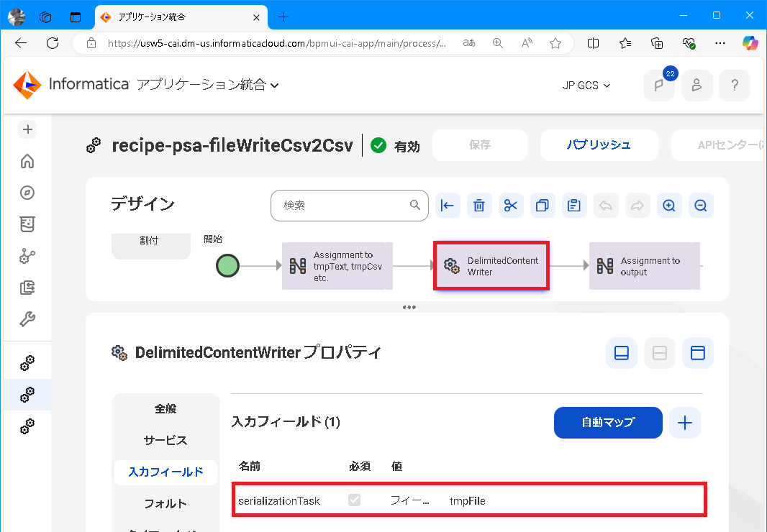Click the clipboard paste icon
This screenshot has width=767, height=532.
tap(573, 206)
